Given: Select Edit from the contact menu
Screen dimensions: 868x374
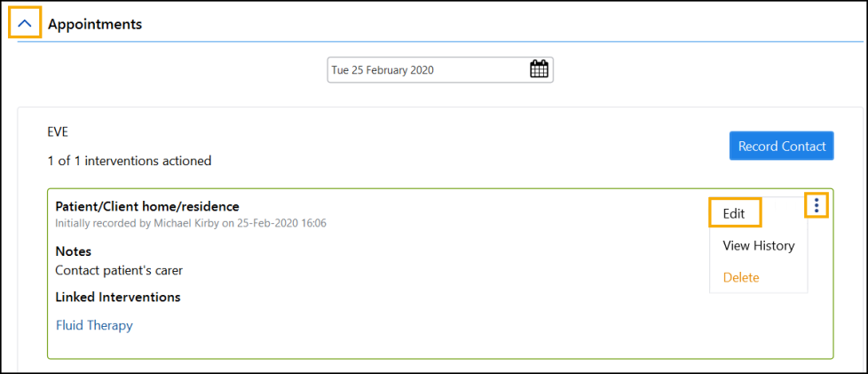Looking at the screenshot, I should click(x=734, y=213).
